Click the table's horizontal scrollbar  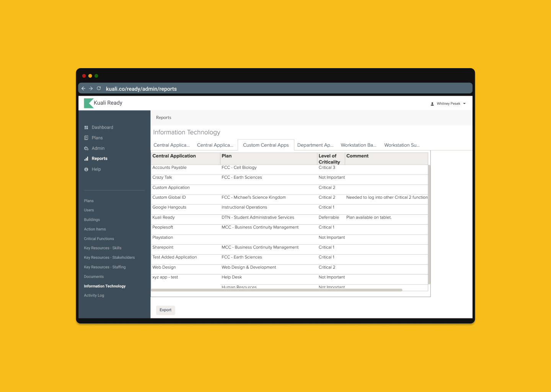click(x=276, y=290)
